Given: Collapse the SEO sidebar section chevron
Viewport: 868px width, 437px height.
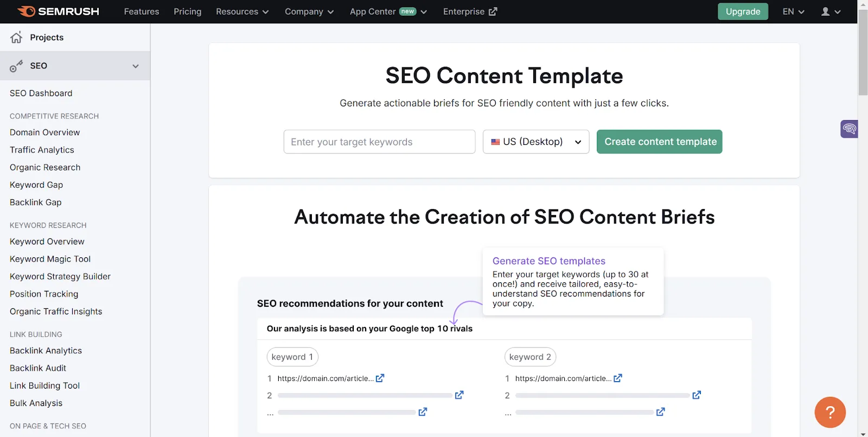Looking at the screenshot, I should coord(136,66).
